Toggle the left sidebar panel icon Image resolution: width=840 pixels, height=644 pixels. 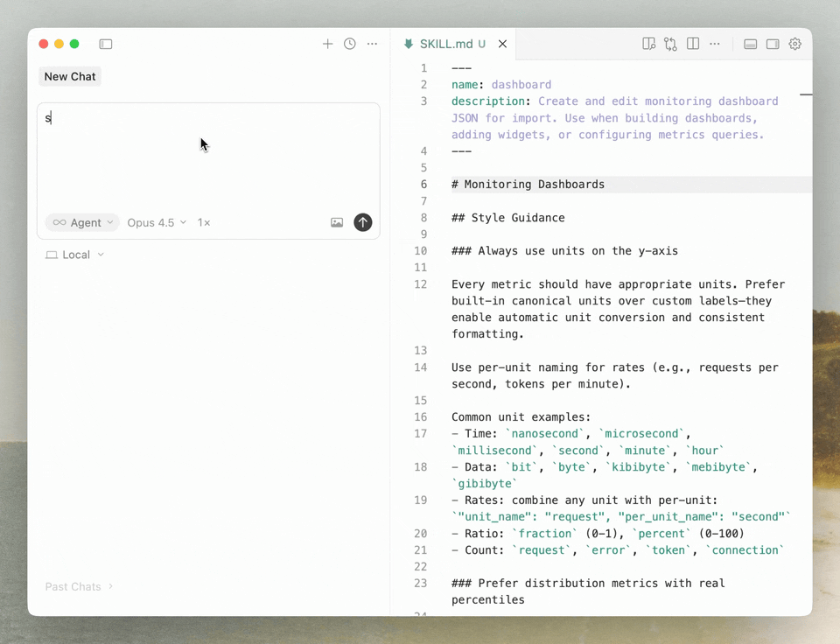106,44
